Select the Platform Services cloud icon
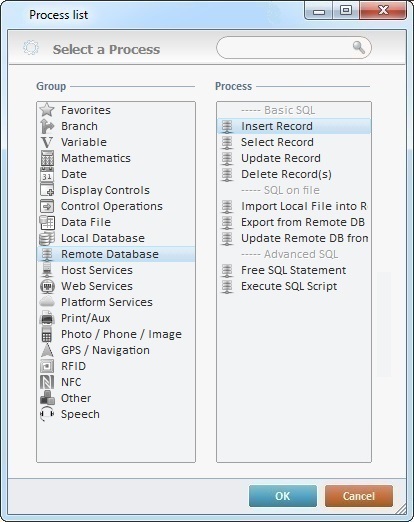The height and width of the screenshot is (522, 414). [x=47, y=302]
